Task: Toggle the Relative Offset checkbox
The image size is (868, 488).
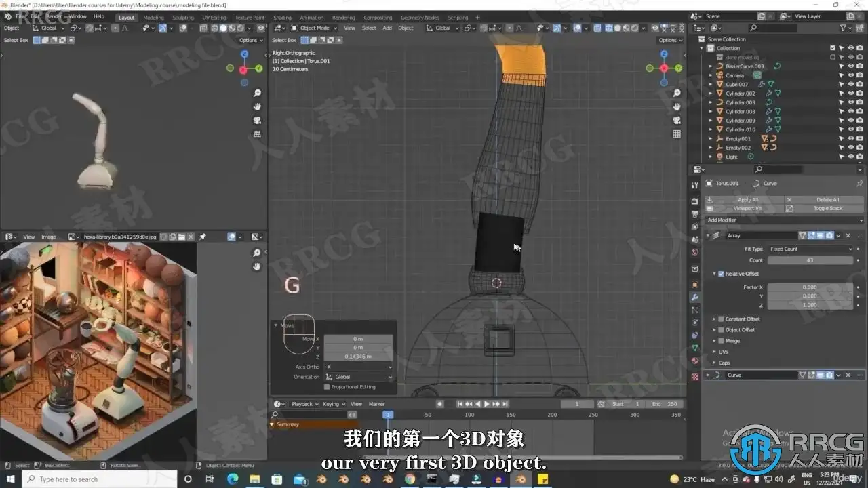Action: [721, 274]
